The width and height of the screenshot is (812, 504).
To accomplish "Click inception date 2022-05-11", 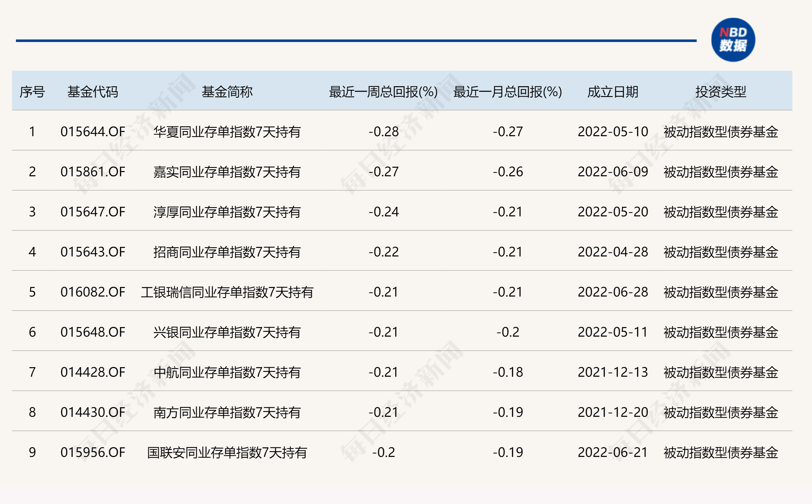I will [613, 332].
